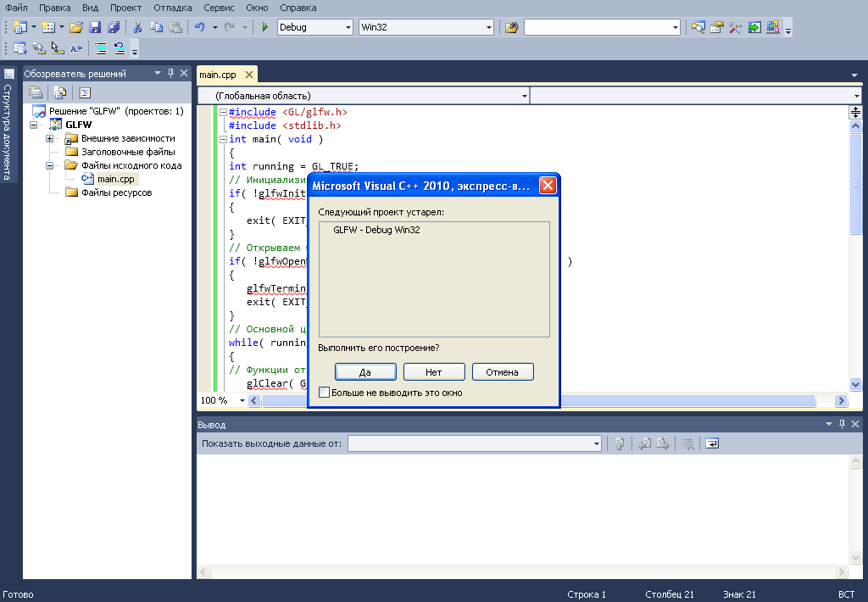Click the Find in Files binoculars icon

click(511, 27)
